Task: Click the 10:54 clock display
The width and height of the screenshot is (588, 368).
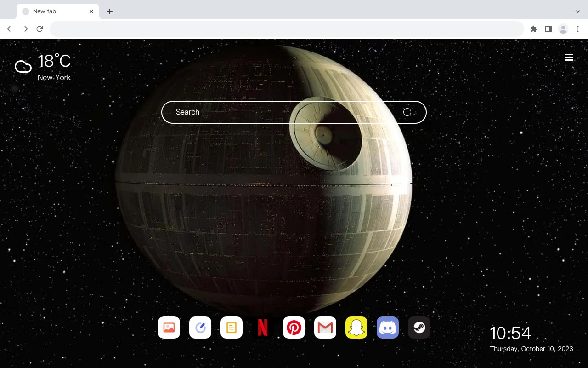Action: coord(510,333)
